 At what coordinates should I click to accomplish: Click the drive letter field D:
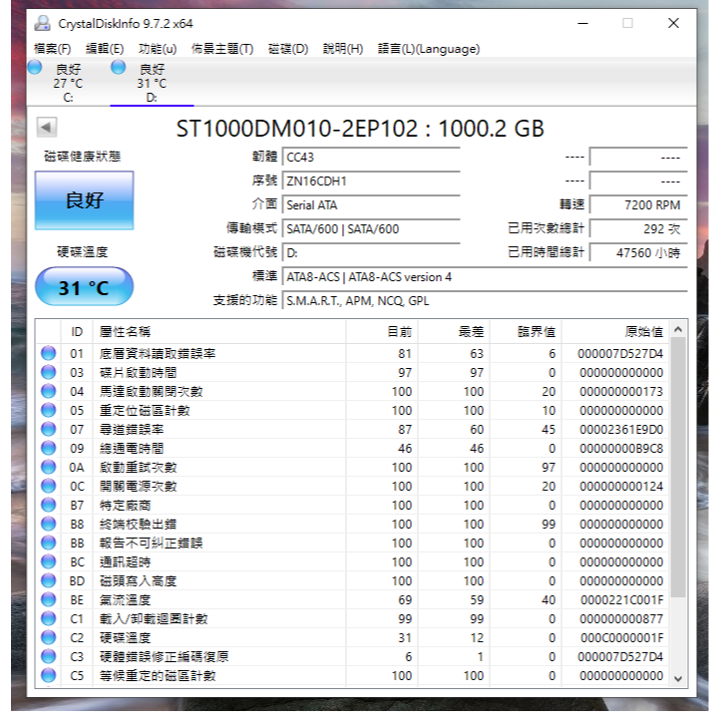tap(371, 253)
